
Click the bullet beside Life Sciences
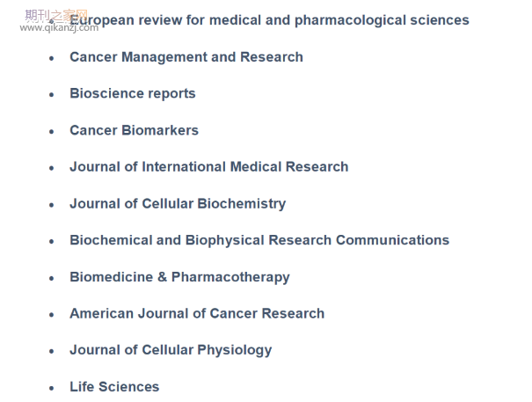pos(52,388)
